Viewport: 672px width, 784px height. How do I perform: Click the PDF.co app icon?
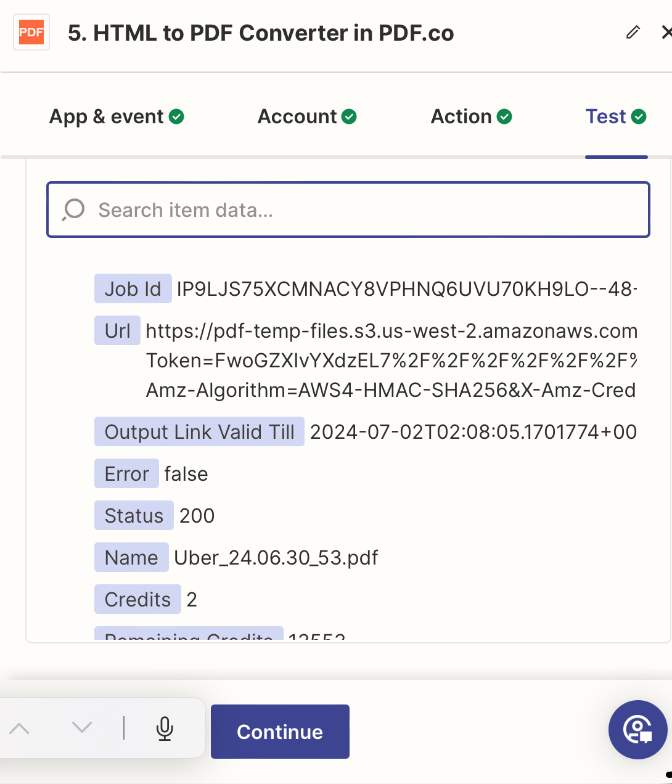click(31, 32)
